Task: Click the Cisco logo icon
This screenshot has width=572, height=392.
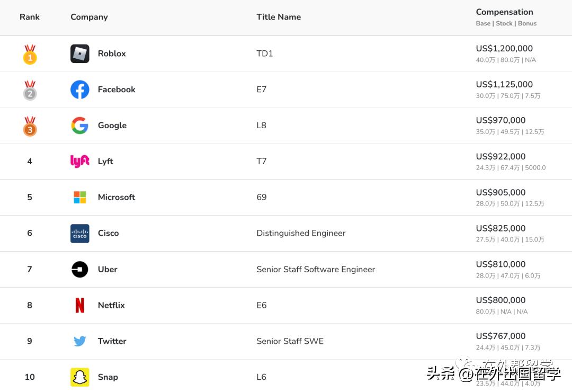Action: click(x=80, y=233)
